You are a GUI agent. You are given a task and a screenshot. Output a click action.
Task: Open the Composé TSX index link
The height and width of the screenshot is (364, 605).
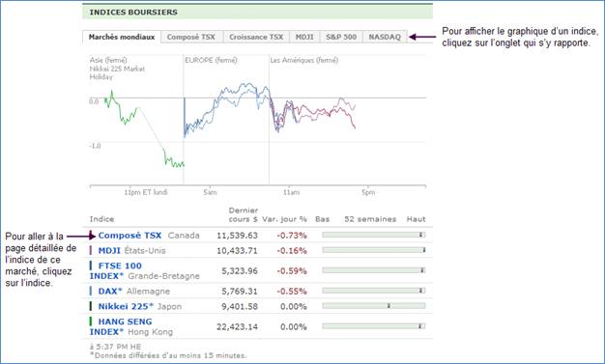130,236
